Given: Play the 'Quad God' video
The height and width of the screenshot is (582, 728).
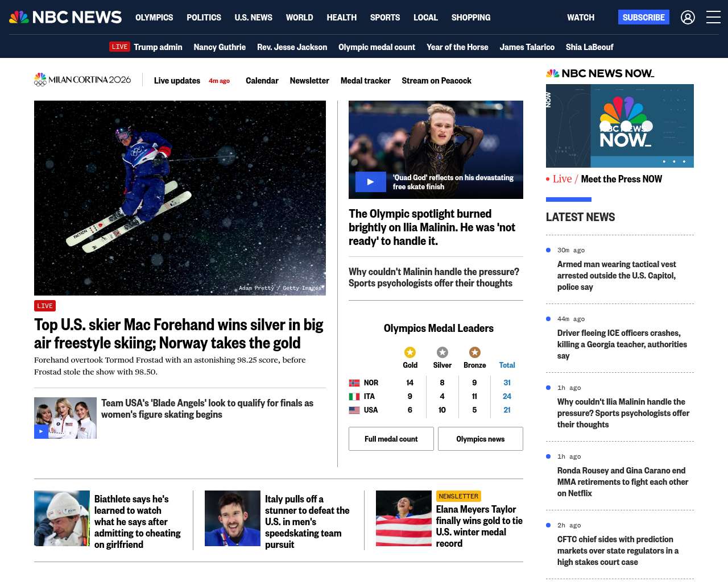Looking at the screenshot, I should pos(370,182).
